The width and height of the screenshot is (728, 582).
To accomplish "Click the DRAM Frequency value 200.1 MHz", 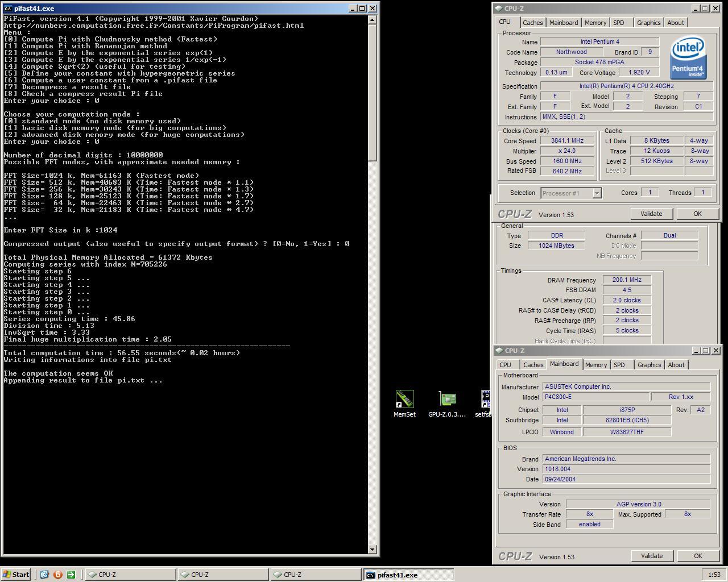I will (x=627, y=280).
